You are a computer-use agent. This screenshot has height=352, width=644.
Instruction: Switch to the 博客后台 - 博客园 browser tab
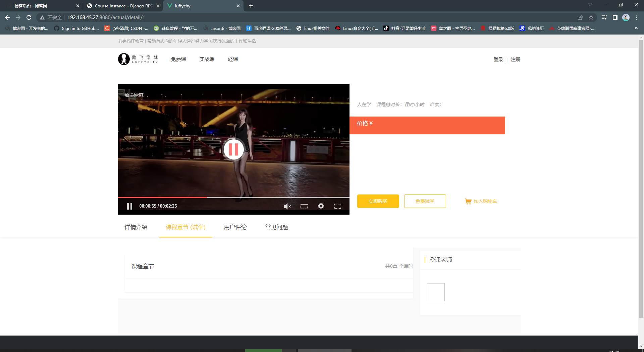42,6
